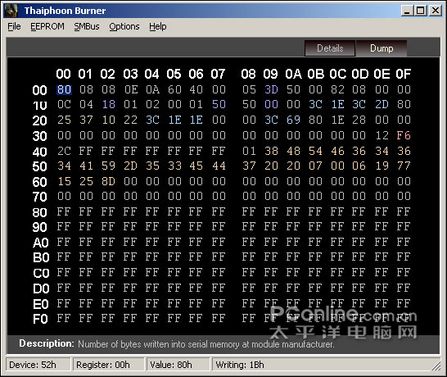Select byte 82 in row 00
Image resolution: width=447 pixels, height=377 pixels.
[337, 89]
